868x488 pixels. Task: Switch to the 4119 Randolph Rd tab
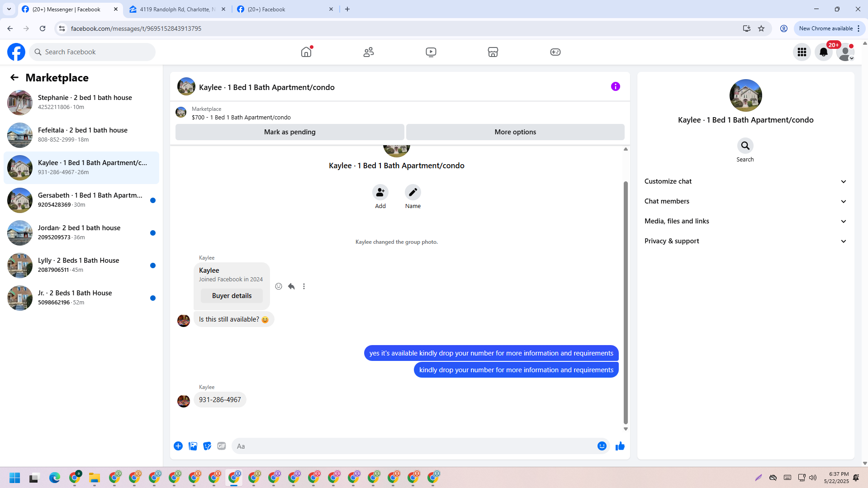[x=177, y=9]
